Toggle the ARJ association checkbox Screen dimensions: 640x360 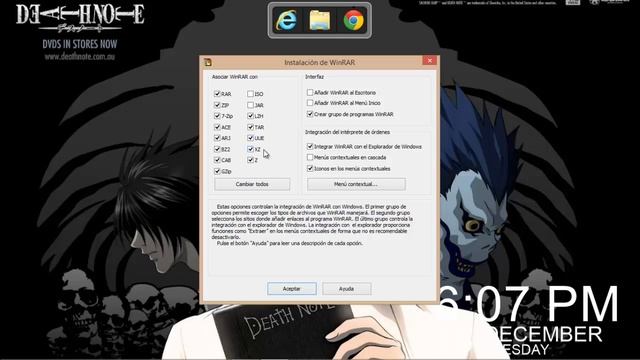[217, 138]
